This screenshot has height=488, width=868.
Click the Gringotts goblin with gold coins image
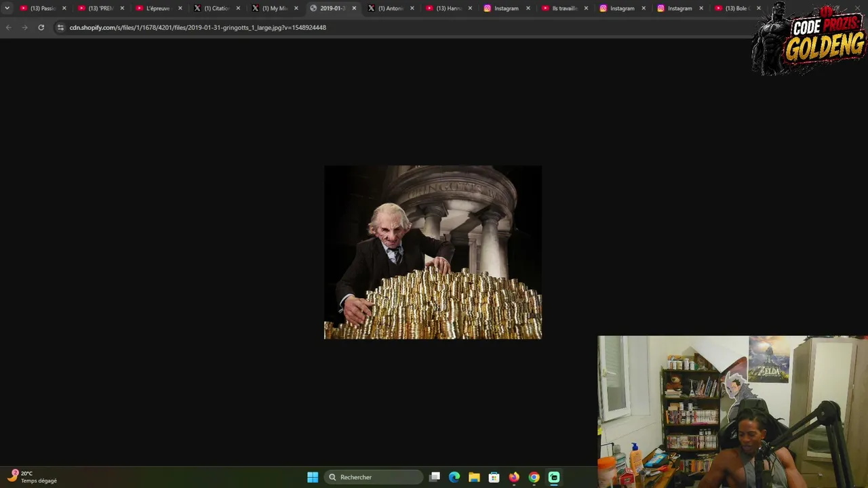[x=433, y=252]
